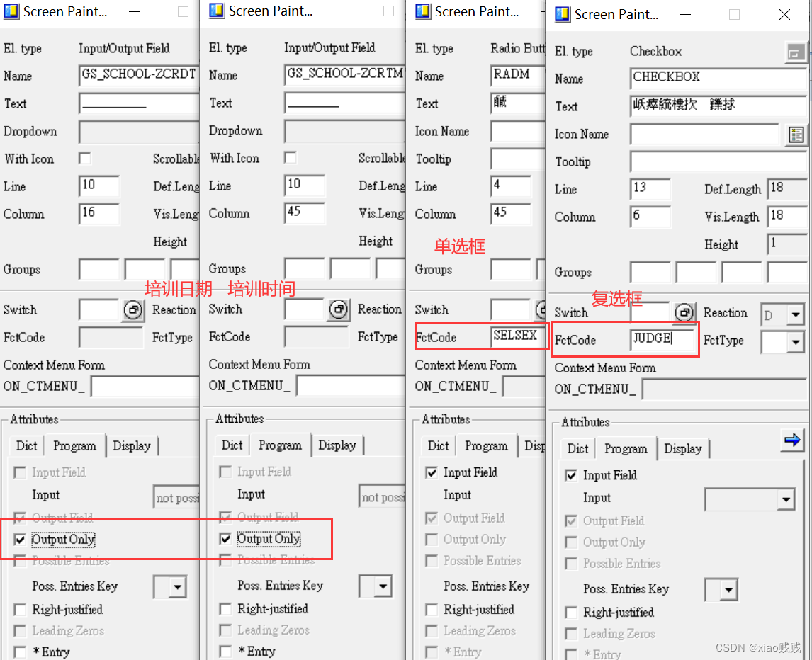The image size is (812, 660).
Task: Switch to the Display tab in Checkbox attributes
Action: pyautogui.click(x=684, y=448)
